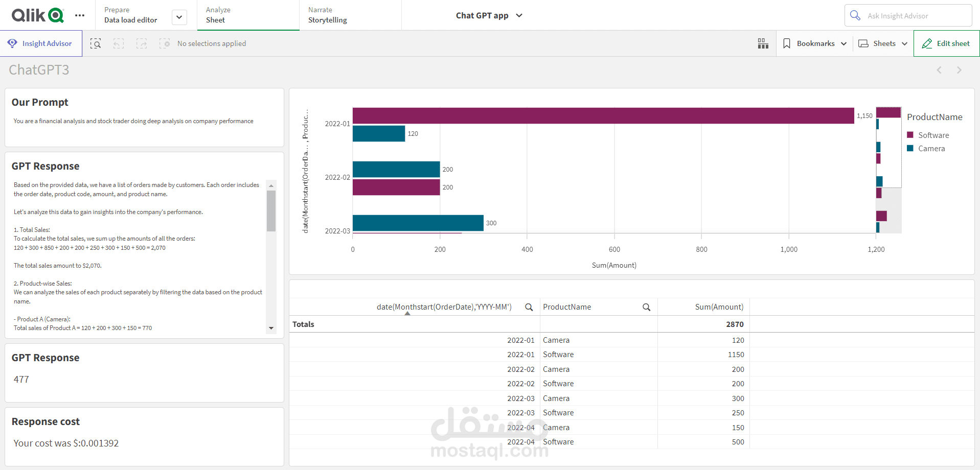Expand the Prepare dropdown arrow
This screenshot has height=470, width=980.
point(179,17)
